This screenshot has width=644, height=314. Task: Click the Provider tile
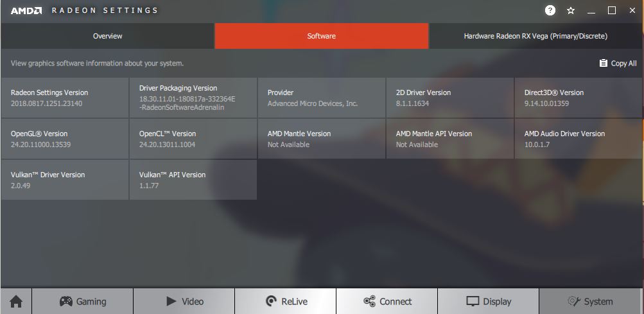(x=322, y=98)
